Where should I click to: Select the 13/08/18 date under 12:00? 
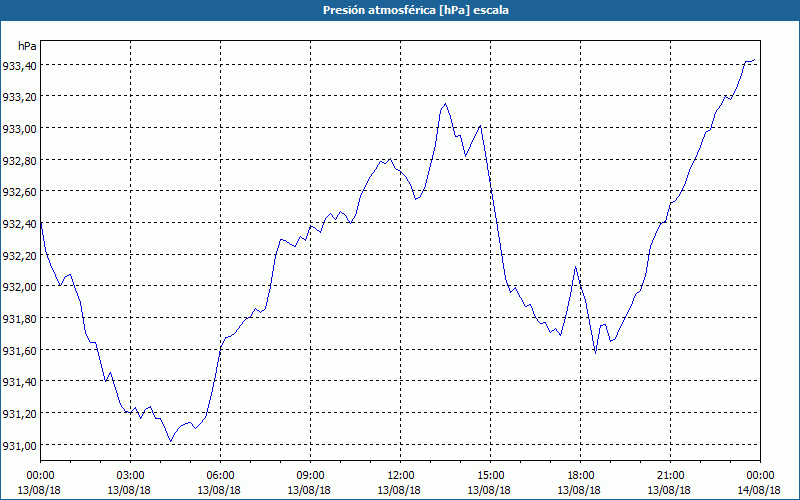[399, 490]
